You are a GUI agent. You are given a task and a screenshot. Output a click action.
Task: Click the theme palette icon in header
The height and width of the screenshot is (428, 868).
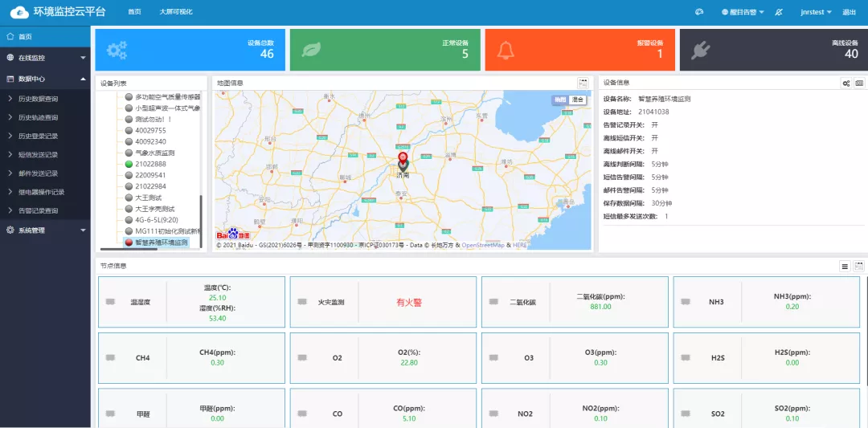tap(699, 12)
